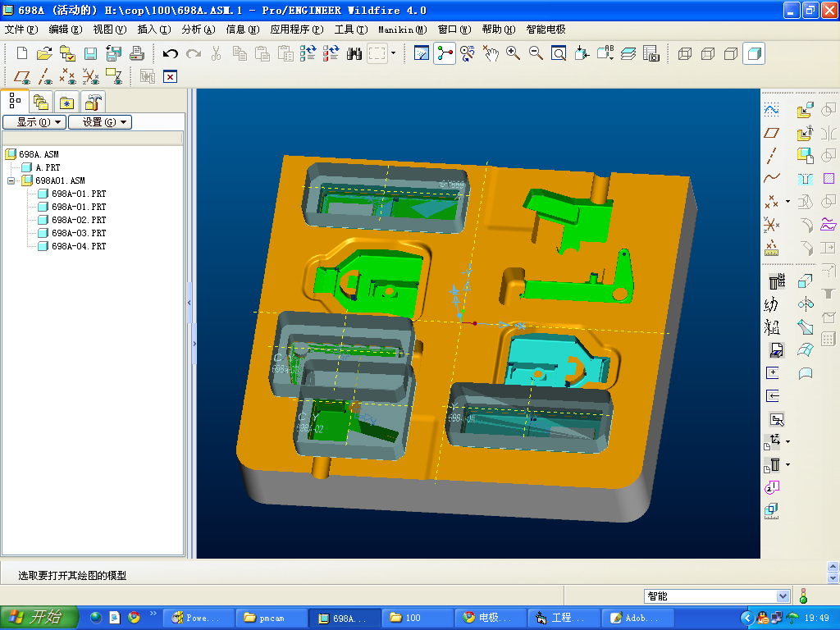Collapse the navigator panel using left arrow
Viewport: 840px width, 630px height.
[189, 303]
